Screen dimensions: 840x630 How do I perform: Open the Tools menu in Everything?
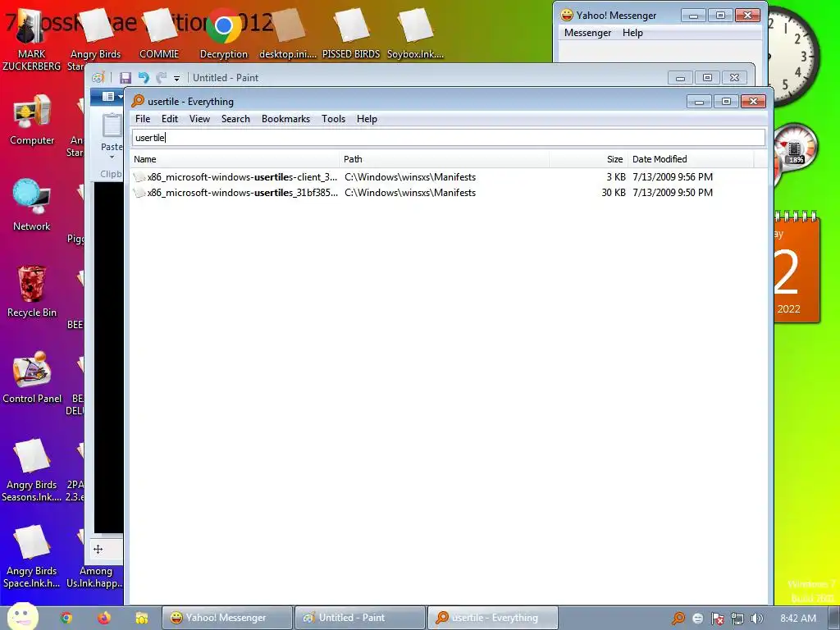[333, 119]
